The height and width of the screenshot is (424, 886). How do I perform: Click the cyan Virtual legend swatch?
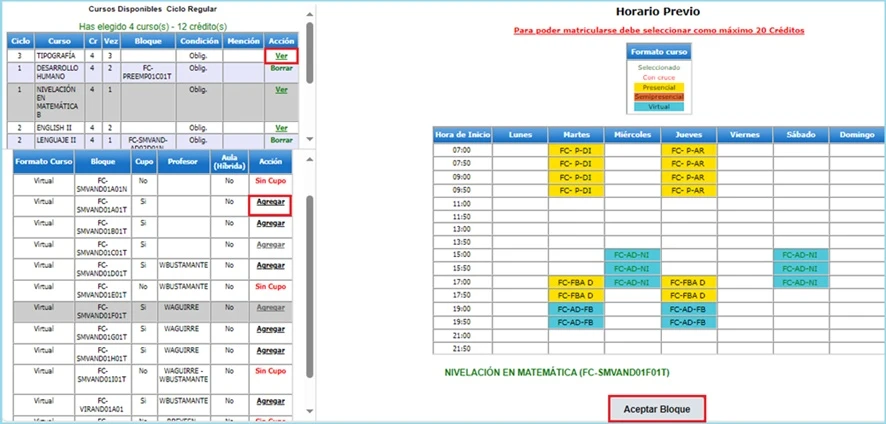[x=657, y=106]
